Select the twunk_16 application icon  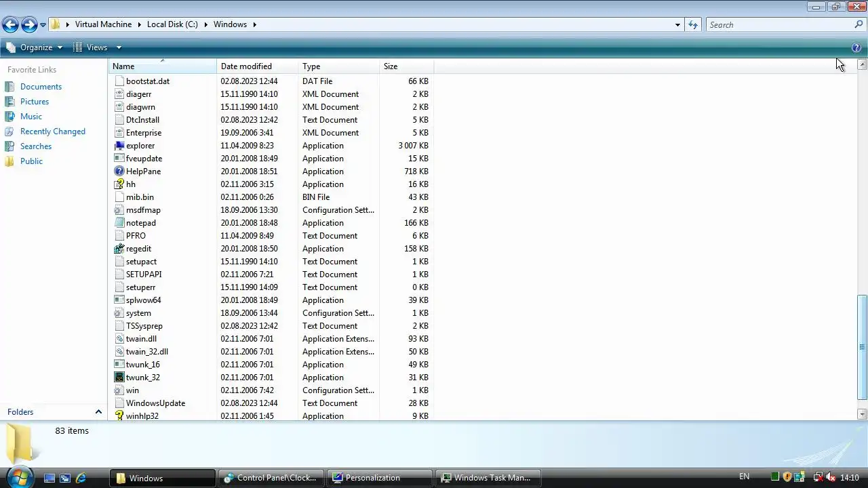click(x=119, y=365)
